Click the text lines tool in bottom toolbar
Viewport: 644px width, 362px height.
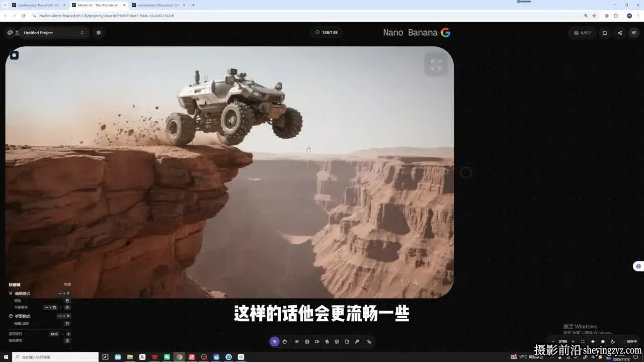pos(297,341)
